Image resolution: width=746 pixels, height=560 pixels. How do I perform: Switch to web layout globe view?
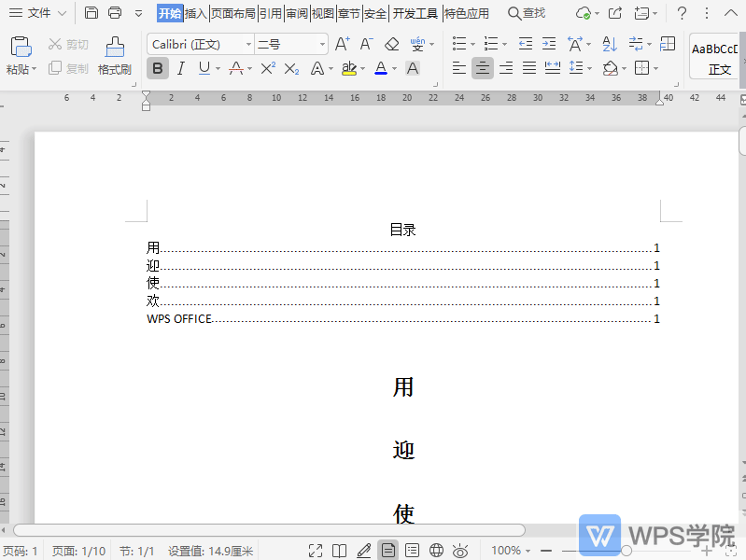(x=436, y=551)
